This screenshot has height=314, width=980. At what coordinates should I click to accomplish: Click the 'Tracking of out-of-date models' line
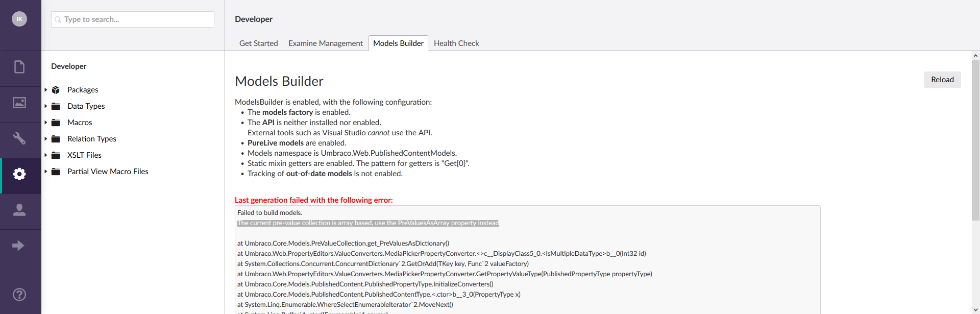coord(325,174)
